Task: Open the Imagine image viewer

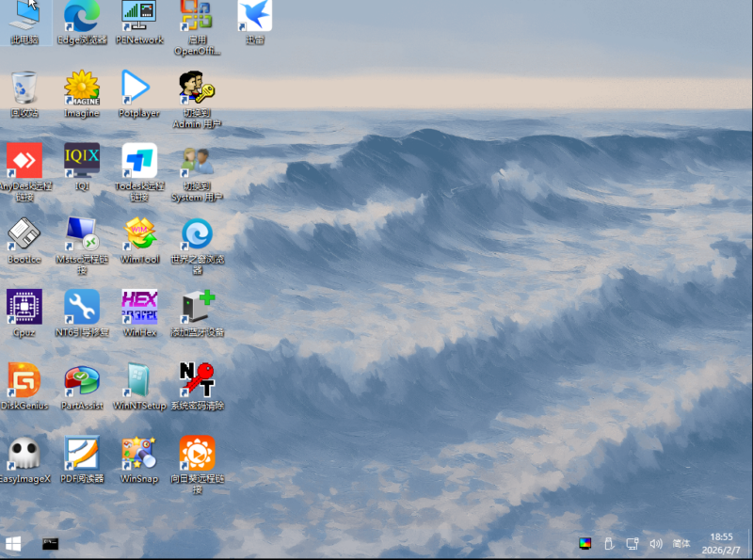Action: (x=81, y=89)
